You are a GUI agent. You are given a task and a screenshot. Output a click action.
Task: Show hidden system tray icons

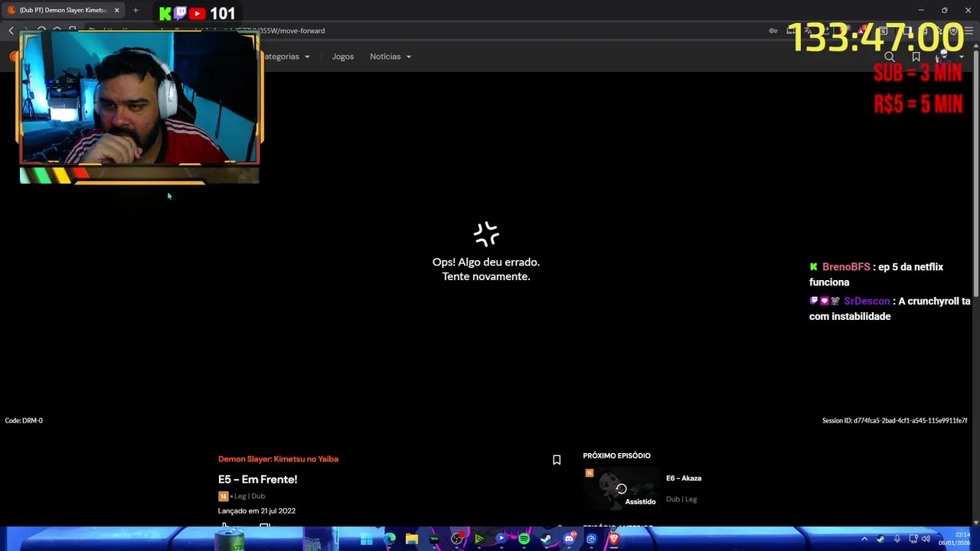pos(864,539)
